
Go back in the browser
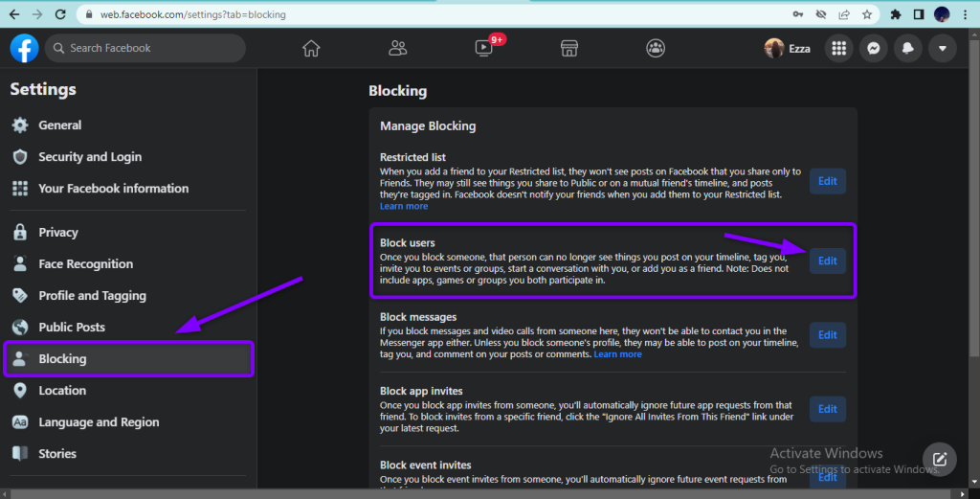pos(14,13)
